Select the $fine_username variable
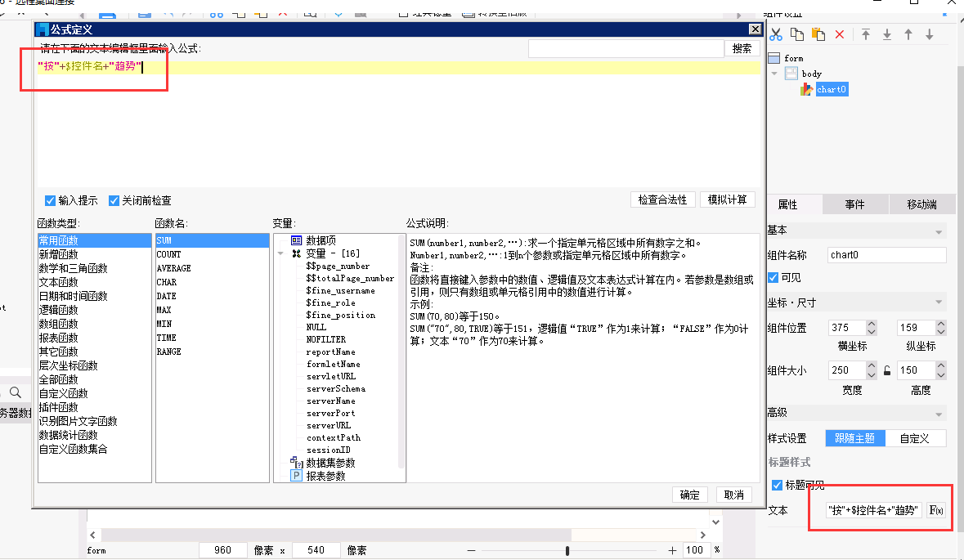The width and height of the screenshot is (964, 560). pyautogui.click(x=341, y=291)
